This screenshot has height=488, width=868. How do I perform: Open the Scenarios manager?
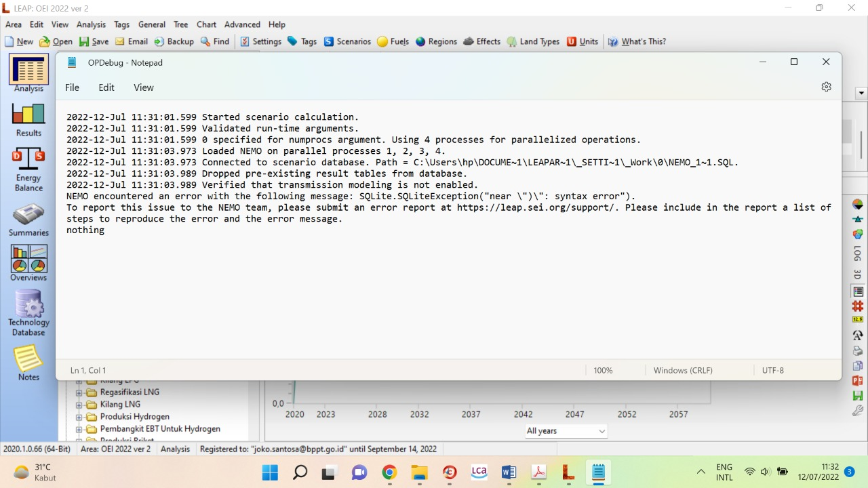[x=347, y=41]
